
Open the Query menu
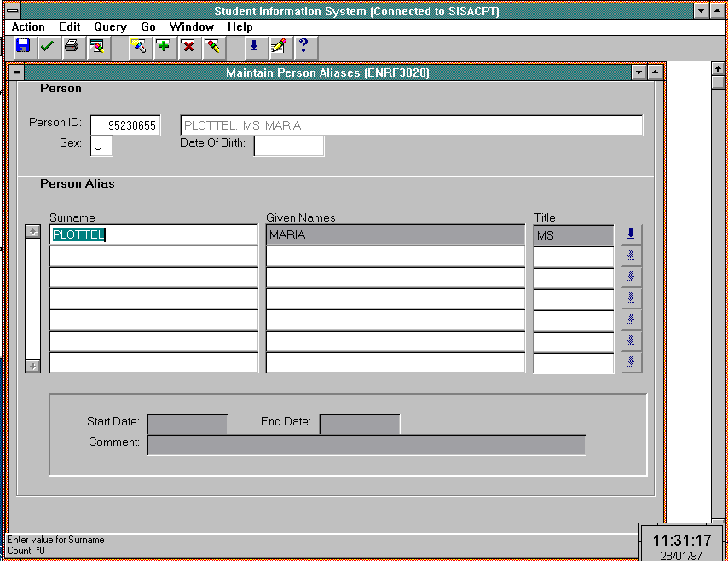[x=110, y=27]
